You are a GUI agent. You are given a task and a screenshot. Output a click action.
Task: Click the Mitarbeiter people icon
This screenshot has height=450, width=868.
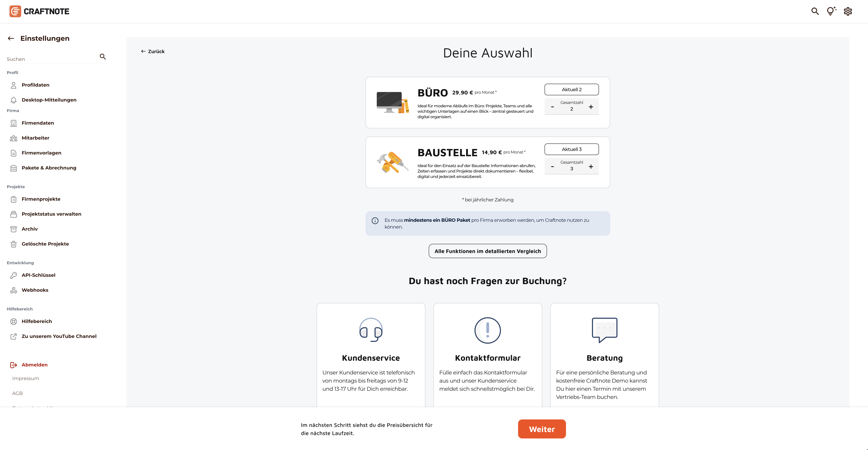(13, 138)
